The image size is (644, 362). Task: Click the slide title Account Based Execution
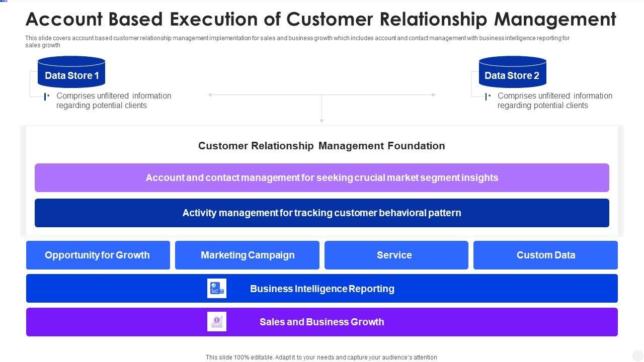tap(320, 19)
